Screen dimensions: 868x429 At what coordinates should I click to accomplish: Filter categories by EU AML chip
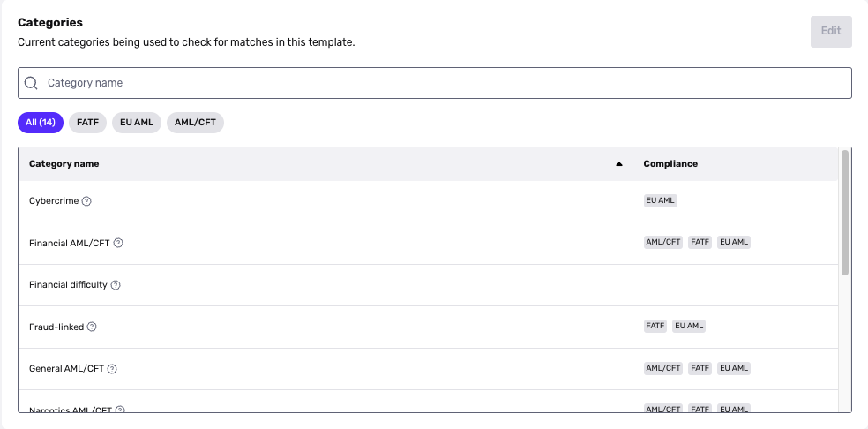pyautogui.click(x=137, y=123)
